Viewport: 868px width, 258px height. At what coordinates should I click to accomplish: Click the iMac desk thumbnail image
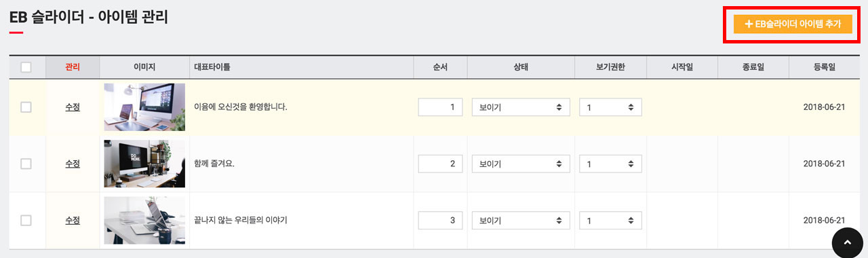coord(144,107)
